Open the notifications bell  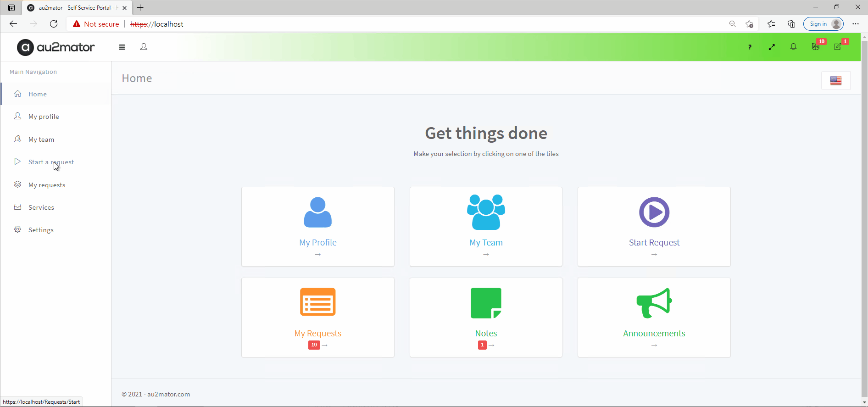[x=793, y=47]
